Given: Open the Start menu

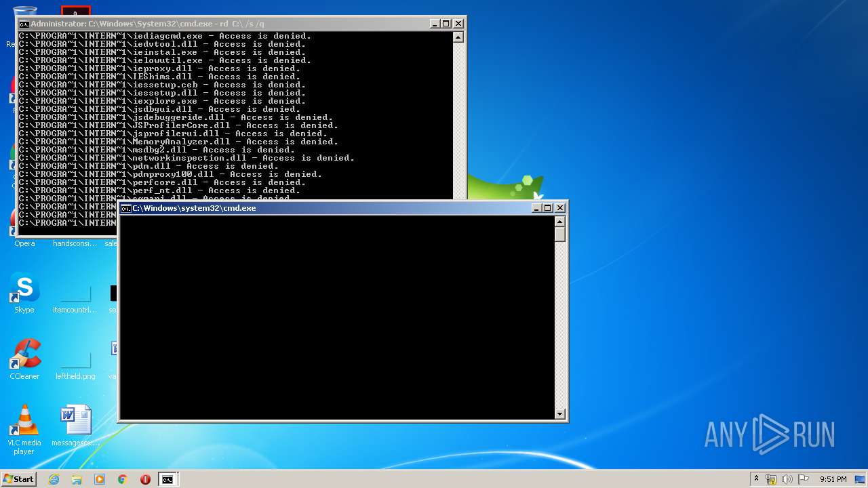Looking at the screenshot, I should [x=18, y=479].
